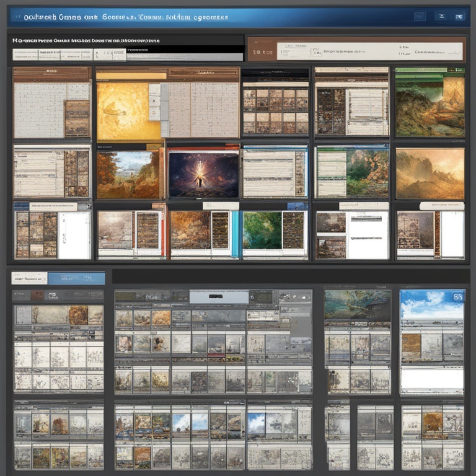The width and height of the screenshot is (476, 476).
Task: Open the glowing figure painting in the center
Action: pos(204,175)
